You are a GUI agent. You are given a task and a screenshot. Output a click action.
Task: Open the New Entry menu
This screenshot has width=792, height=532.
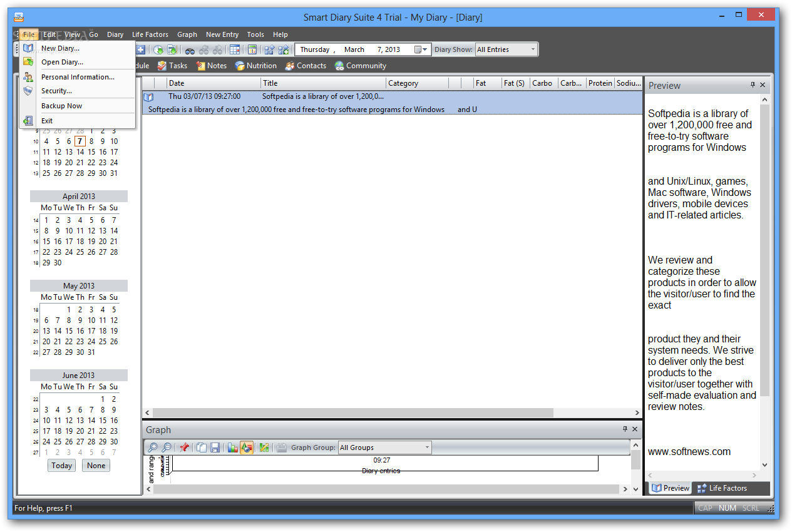click(222, 34)
